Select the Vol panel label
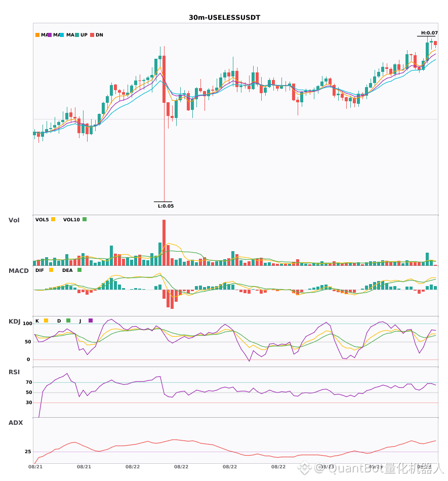The width and height of the screenshot is (448, 481). click(14, 220)
